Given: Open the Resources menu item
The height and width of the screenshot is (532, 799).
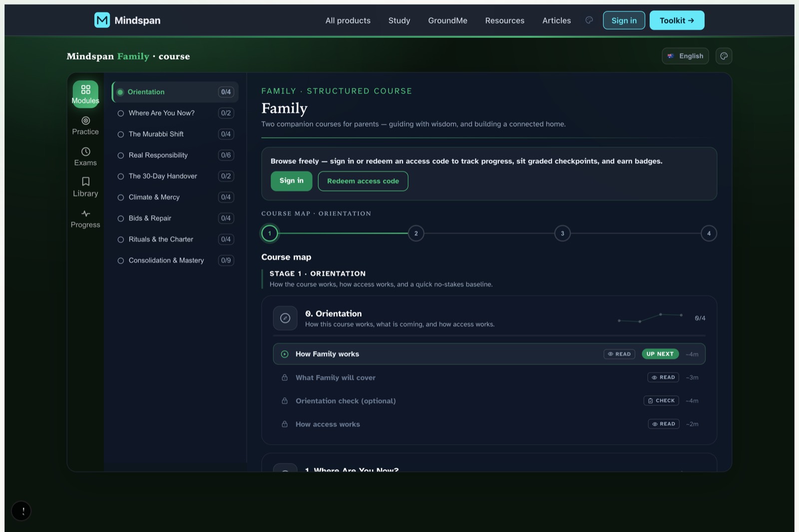Looking at the screenshot, I should [x=505, y=20].
